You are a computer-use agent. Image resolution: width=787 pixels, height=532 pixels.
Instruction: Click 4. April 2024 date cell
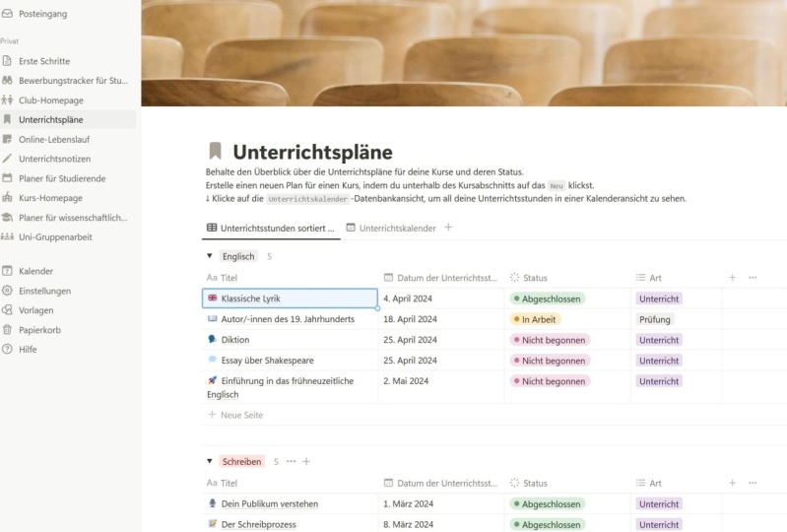click(441, 299)
